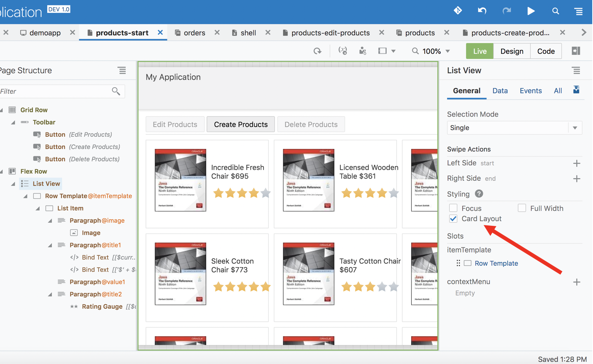The image size is (593, 364).
Task: Click the Delete Products button
Action: point(311,125)
